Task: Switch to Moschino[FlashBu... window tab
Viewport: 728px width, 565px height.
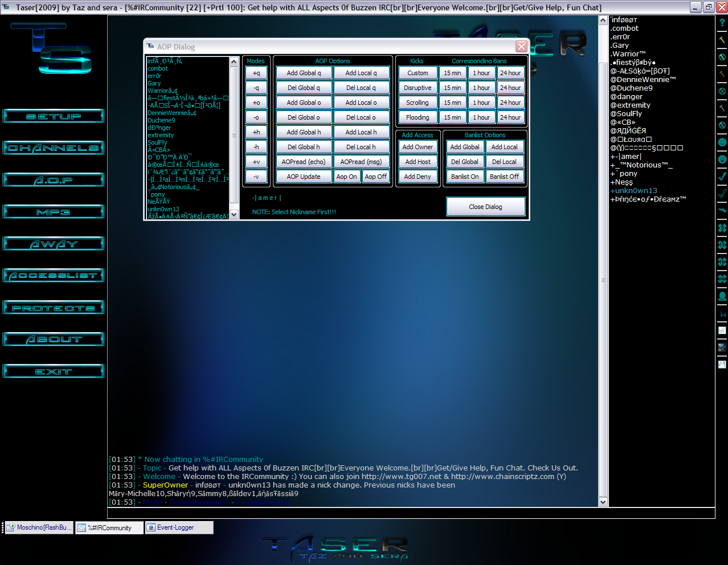Action: pos(39,528)
